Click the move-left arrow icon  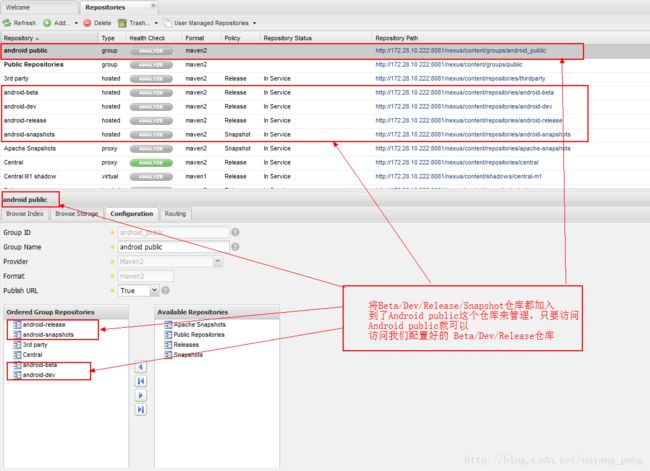click(x=141, y=367)
